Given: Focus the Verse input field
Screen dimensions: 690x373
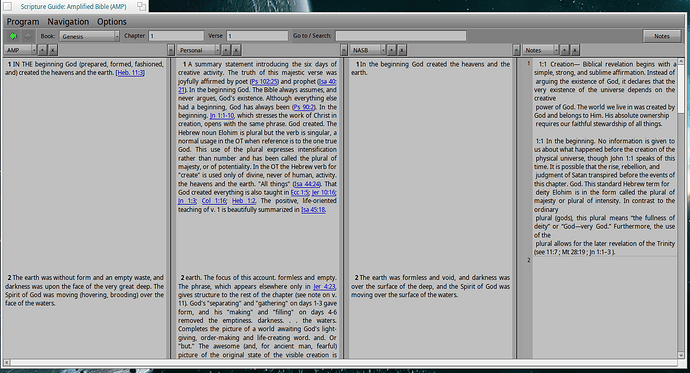Looking at the screenshot, I should 257,36.
